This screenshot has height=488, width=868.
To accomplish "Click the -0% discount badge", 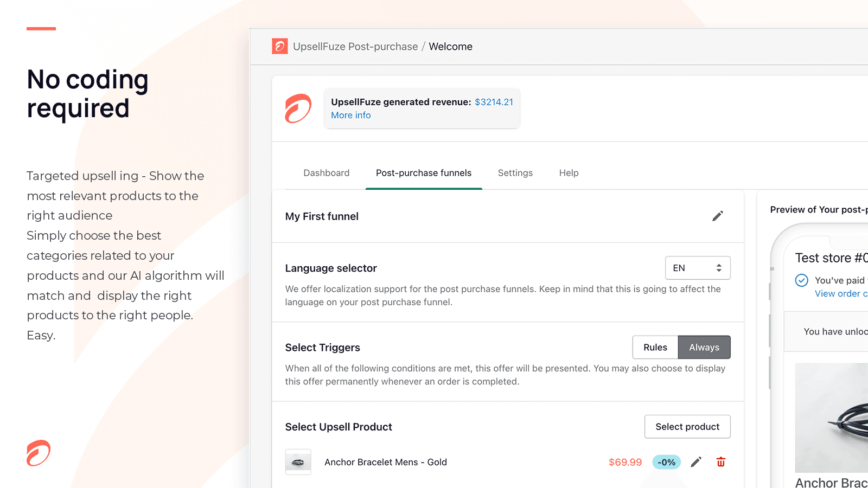I will coord(666,462).
